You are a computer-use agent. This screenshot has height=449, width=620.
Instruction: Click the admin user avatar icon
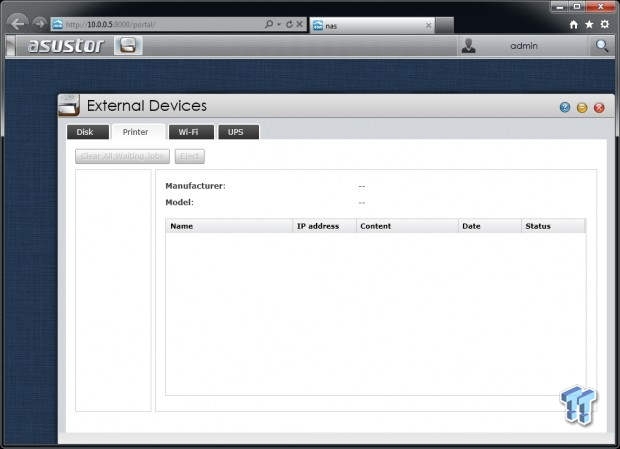(x=469, y=46)
